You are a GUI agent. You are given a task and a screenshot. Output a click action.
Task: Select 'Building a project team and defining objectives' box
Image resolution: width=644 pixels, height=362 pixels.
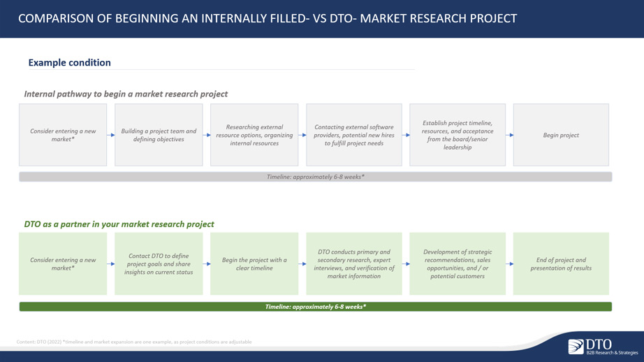[x=159, y=135]
